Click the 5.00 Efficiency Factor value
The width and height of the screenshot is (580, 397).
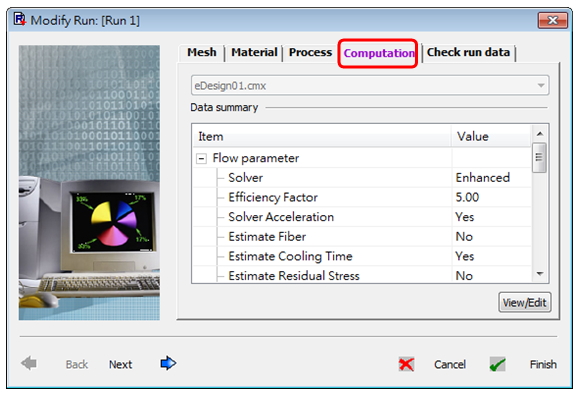(467, 197)
